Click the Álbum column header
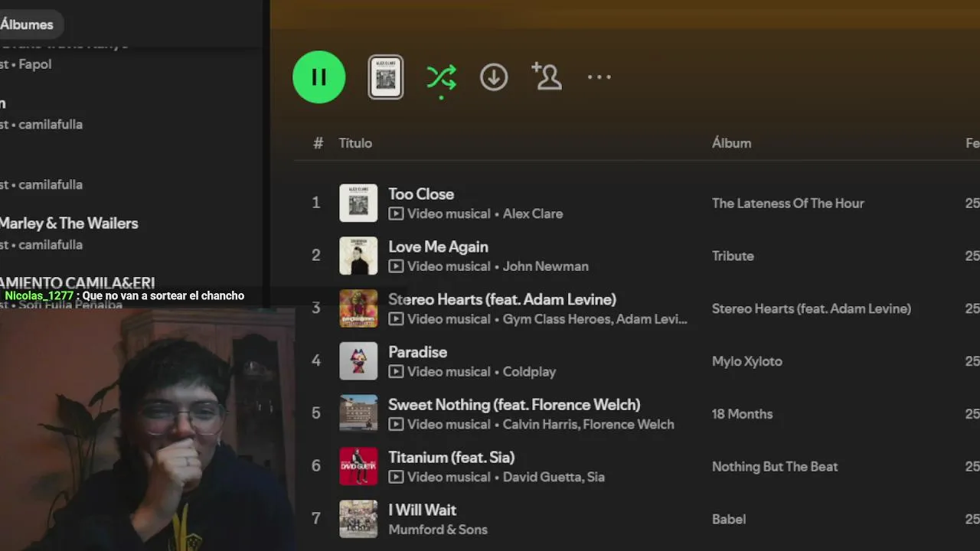The height and width of the screenshot is (551, 980). [731, 143]
